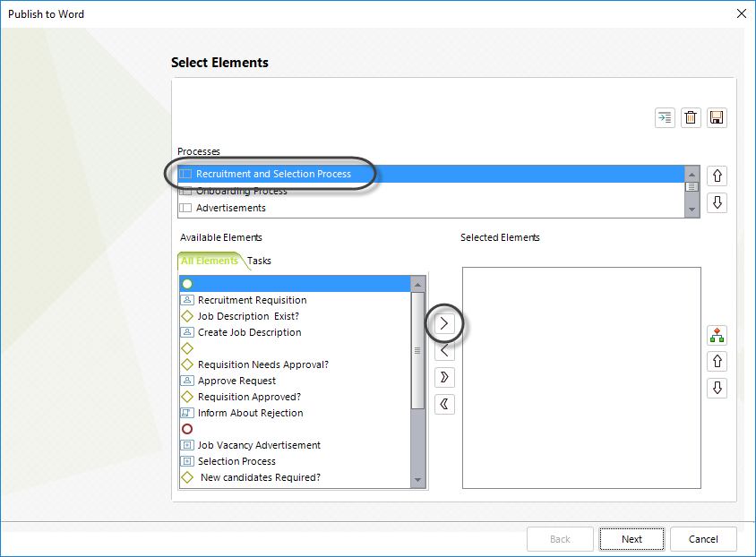Click scroll up arrow of Available Elements list
756x557 pixels.
click(x=417, y=285)
